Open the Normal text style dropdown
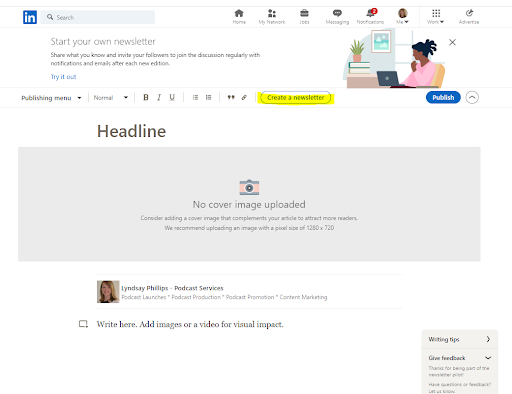This screenshot has width=512, height=394. coord(111,98)
